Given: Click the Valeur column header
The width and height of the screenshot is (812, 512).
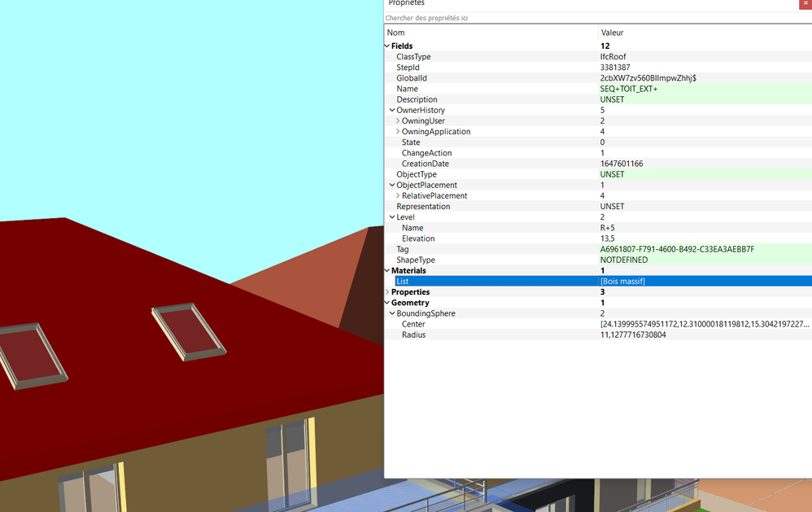Looking at the screenshot, I should (705, 33).
